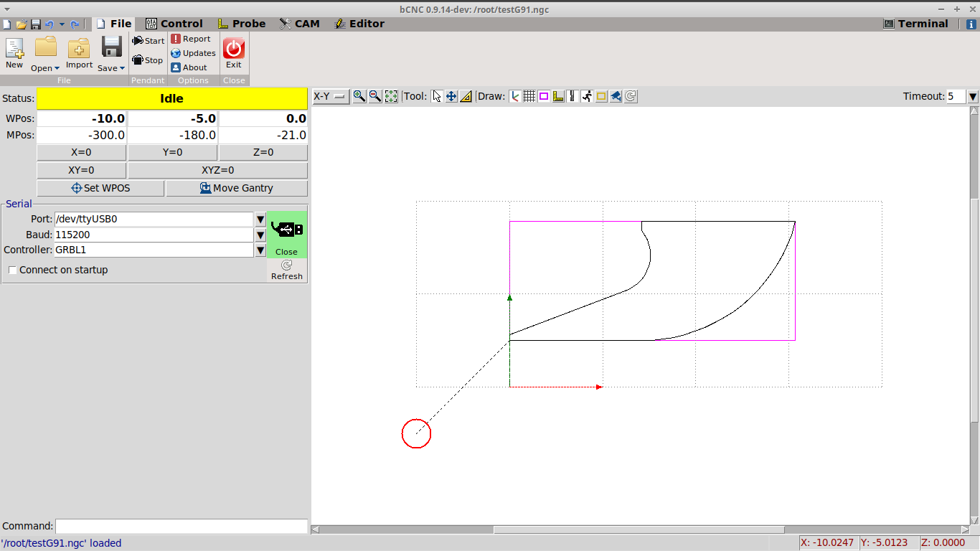Click the XY=0 button

click(x=81, y=170)
